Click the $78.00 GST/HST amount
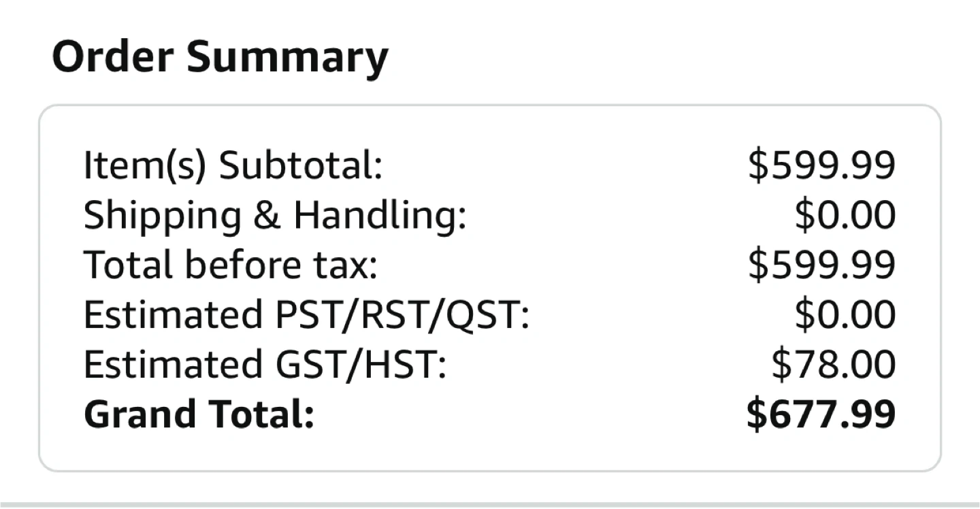Image resolution: width=980 pixels, height=509 pixels. 833,365
